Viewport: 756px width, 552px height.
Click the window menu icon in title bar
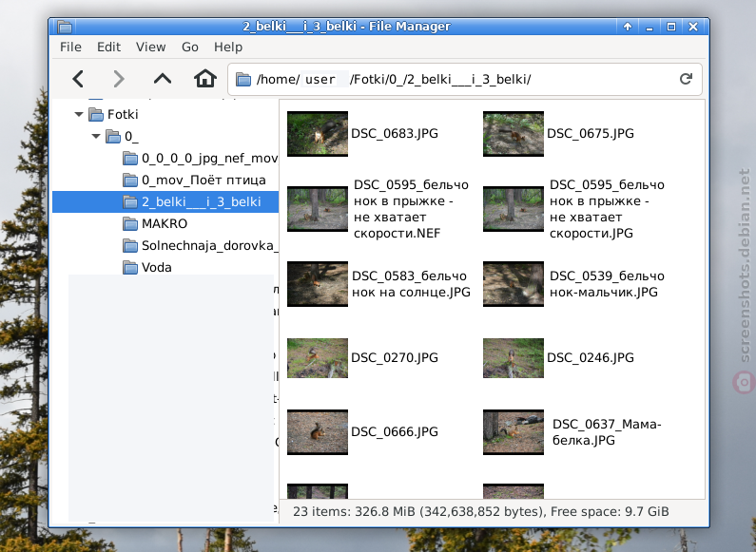pyautogui.click(x=64, y=27)
